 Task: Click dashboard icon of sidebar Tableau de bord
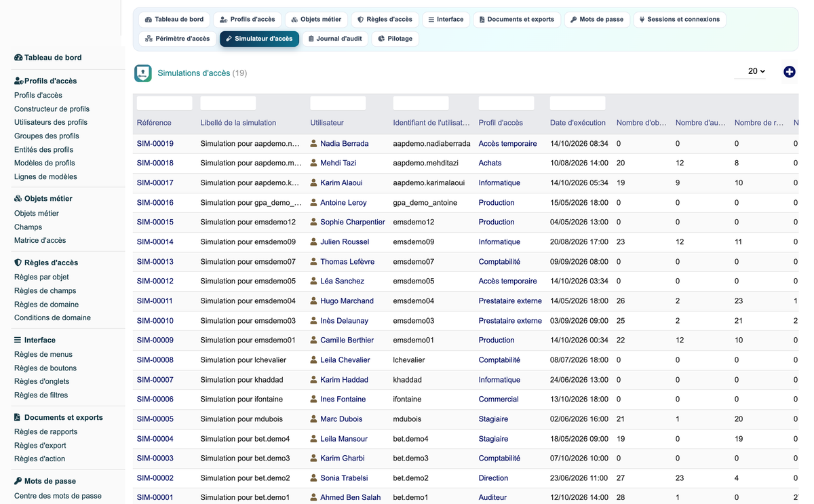18,58
